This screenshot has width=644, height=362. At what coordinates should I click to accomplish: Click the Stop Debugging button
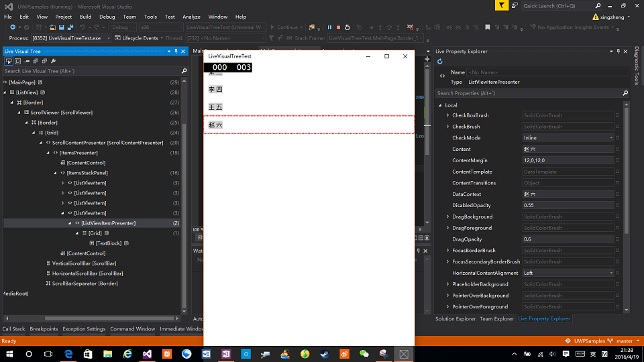coord(338,27)
